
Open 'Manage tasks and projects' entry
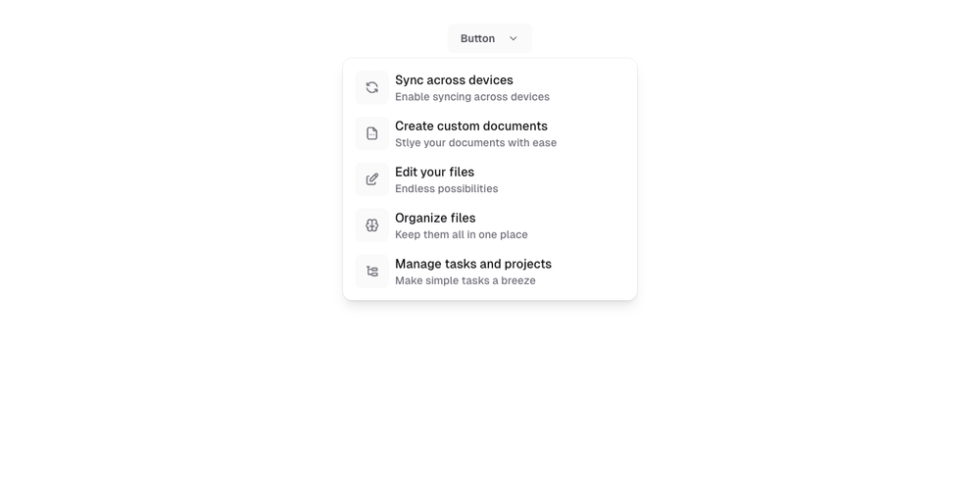[x=473, y=265]
